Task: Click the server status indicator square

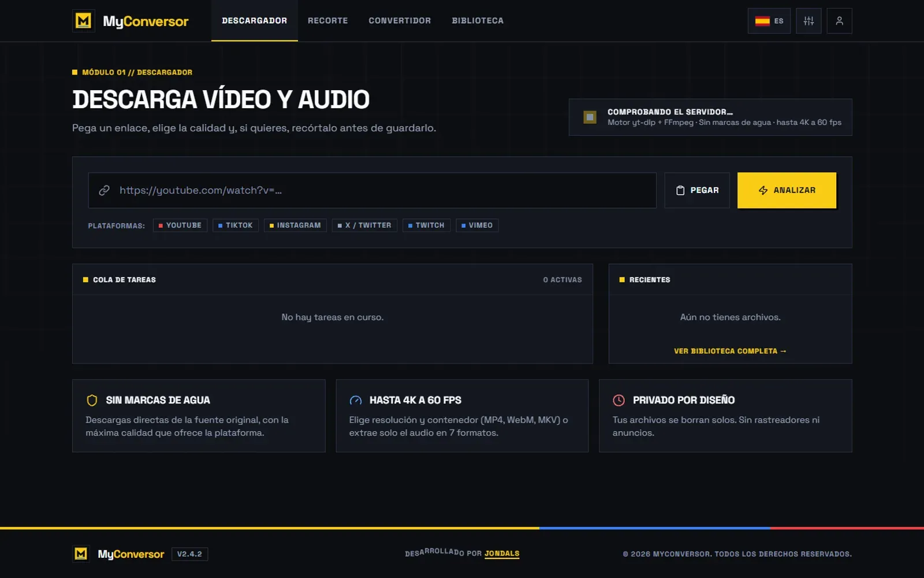Action: (590, 117)
